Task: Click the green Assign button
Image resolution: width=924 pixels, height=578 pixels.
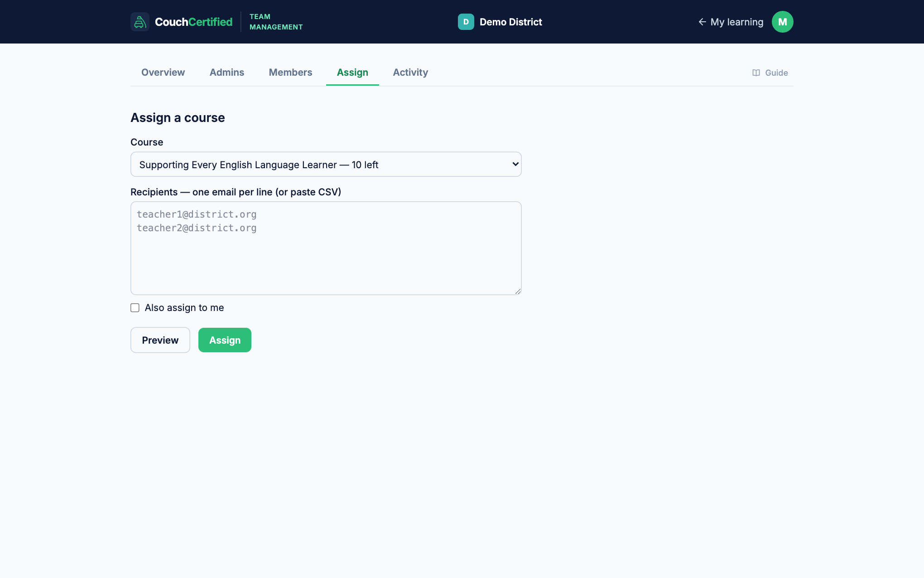Action: tap(225, 340)
